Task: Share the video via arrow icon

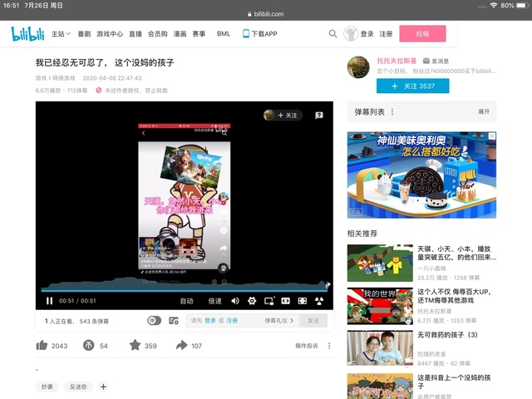Action: 181,346
